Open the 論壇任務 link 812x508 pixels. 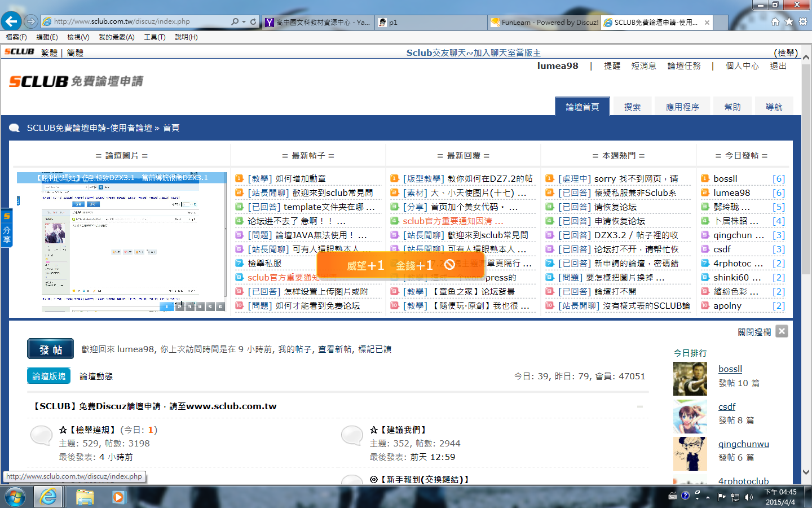(684, 66)
